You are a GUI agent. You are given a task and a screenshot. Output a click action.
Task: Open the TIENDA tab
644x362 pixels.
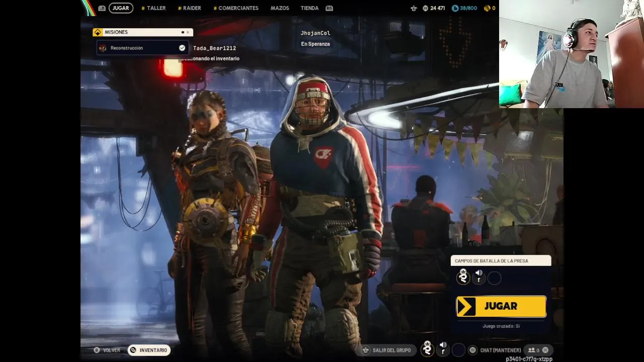click(x=309, y=8)
